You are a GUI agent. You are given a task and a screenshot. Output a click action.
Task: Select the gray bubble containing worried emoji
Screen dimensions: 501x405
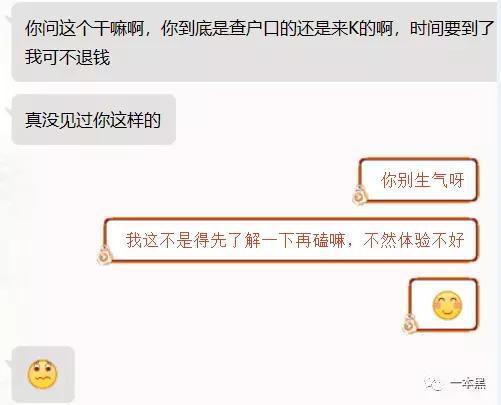43,374
